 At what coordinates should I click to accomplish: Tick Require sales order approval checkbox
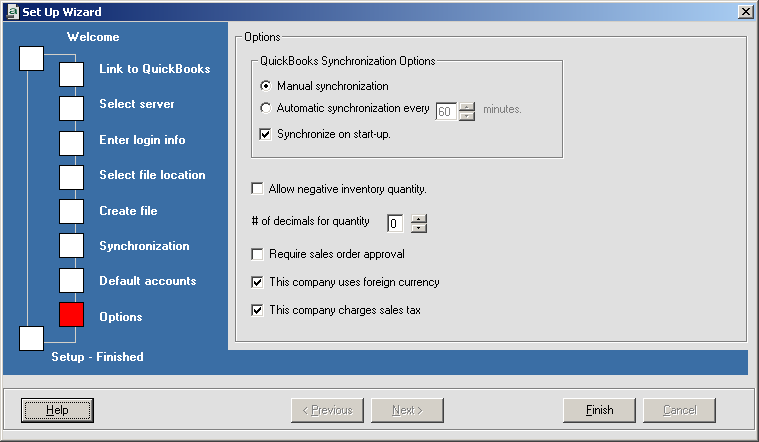258,255
